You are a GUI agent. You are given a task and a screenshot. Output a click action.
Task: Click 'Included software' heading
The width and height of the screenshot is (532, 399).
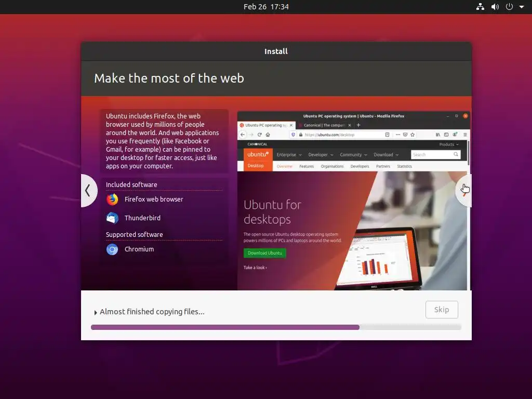point(131,184)
